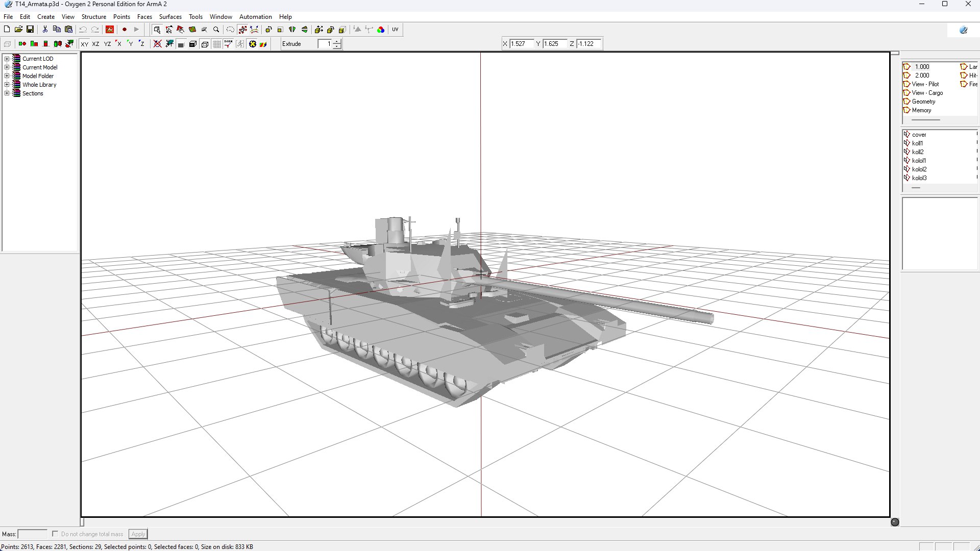The width and height of the screenshot is (980, 551).
Task: Click the green and red dots icon
Action: click(22, 44)
